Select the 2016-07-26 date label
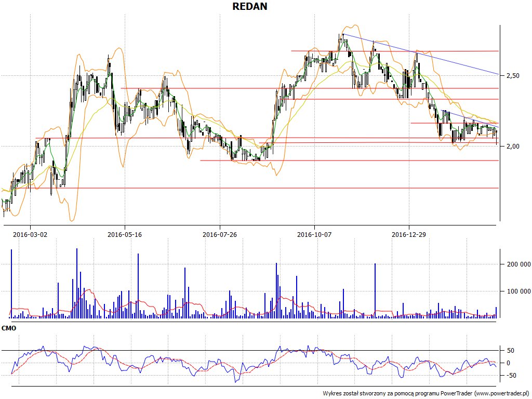The height and width of the screenshot is (399, 532). (x=220, y=234)
